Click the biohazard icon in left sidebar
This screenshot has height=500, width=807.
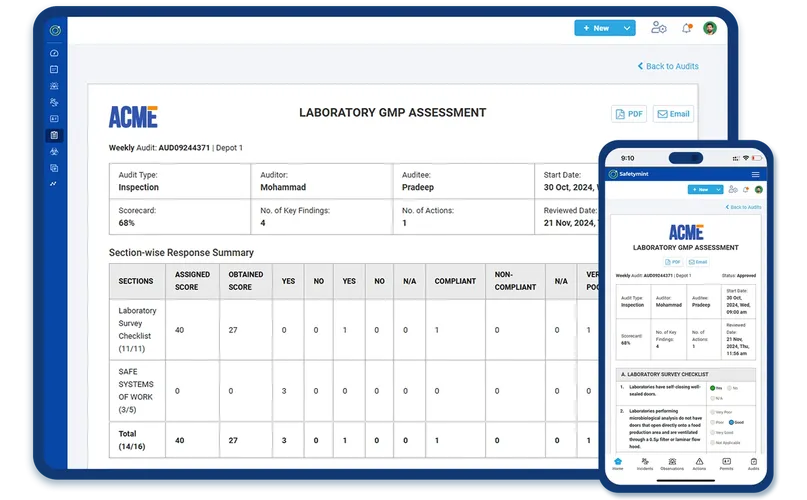coord(54,151)
